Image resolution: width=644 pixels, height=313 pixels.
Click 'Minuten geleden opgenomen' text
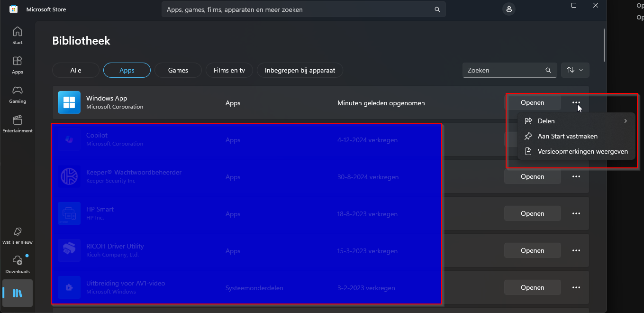pyautogui.click(x=381, y=103)
